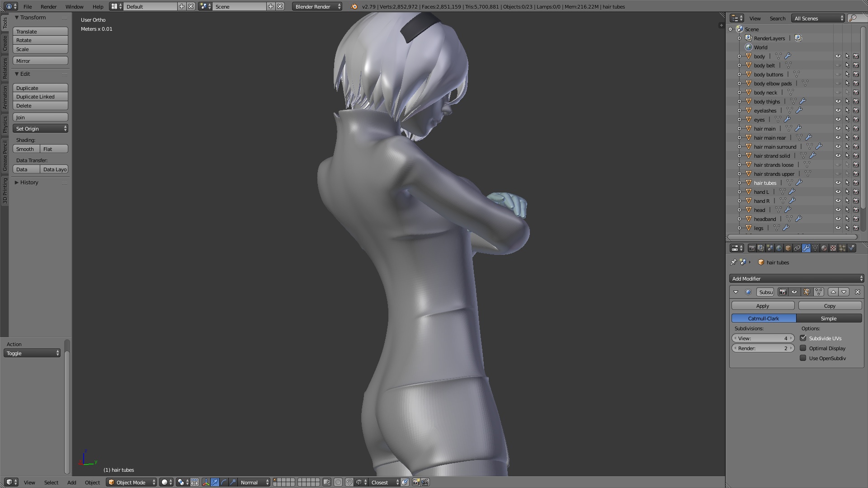Open the Render Layers properties tab
The height and width of the screenshot is (488, 868).
point(761,248)
